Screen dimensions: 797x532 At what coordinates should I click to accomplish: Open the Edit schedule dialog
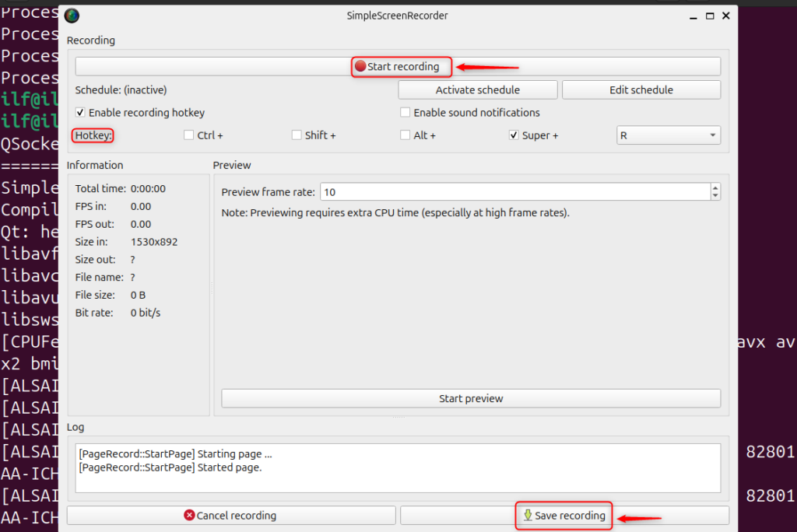[x=641, y=89]
